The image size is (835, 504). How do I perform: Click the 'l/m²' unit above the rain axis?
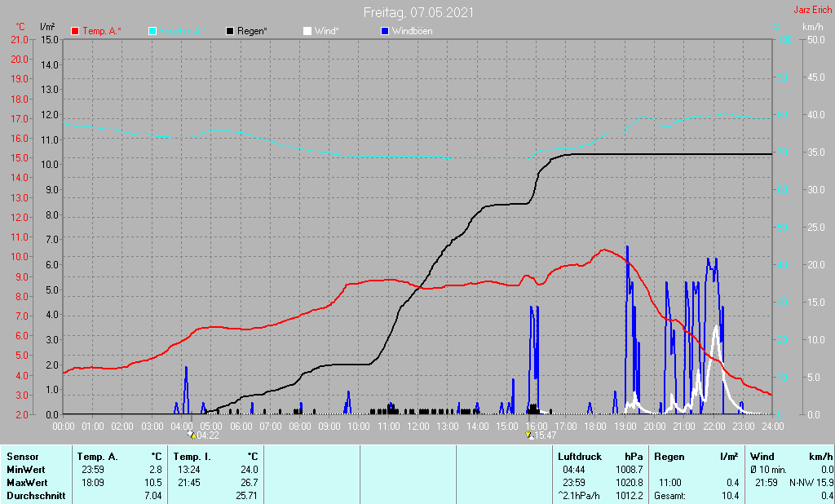(47, 26)
